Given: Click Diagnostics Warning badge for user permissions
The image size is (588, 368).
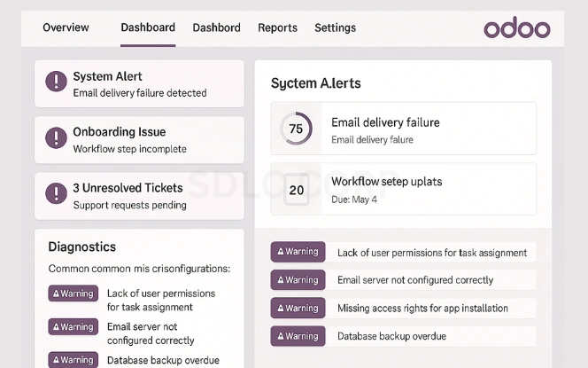Looking at the screenshot, I should 73,294.
